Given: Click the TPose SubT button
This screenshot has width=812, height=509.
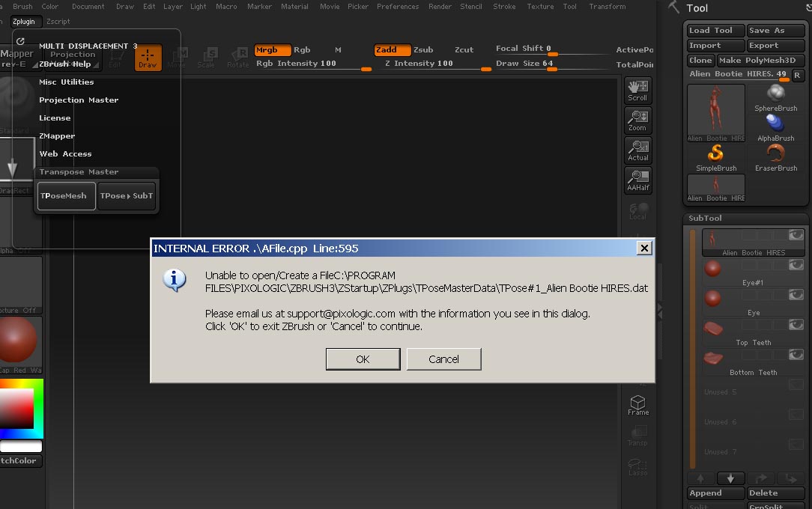Looking at the screenshot, I should click(127, 196).
